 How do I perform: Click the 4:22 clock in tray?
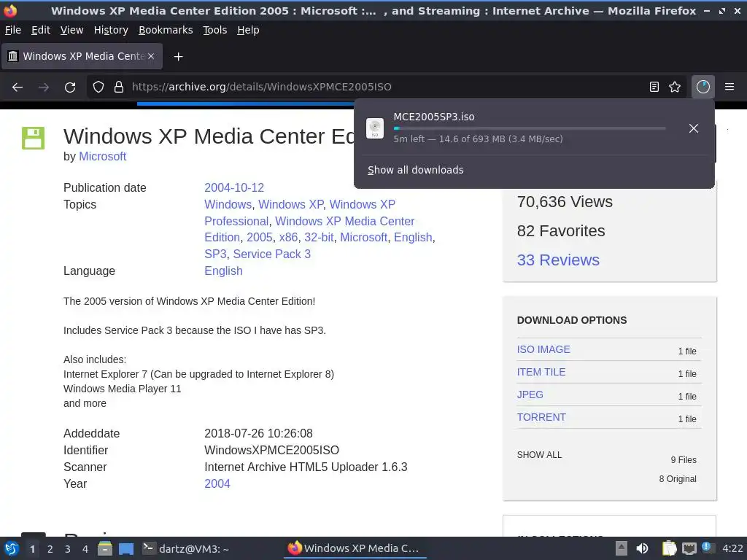click(x=732, y=548)
